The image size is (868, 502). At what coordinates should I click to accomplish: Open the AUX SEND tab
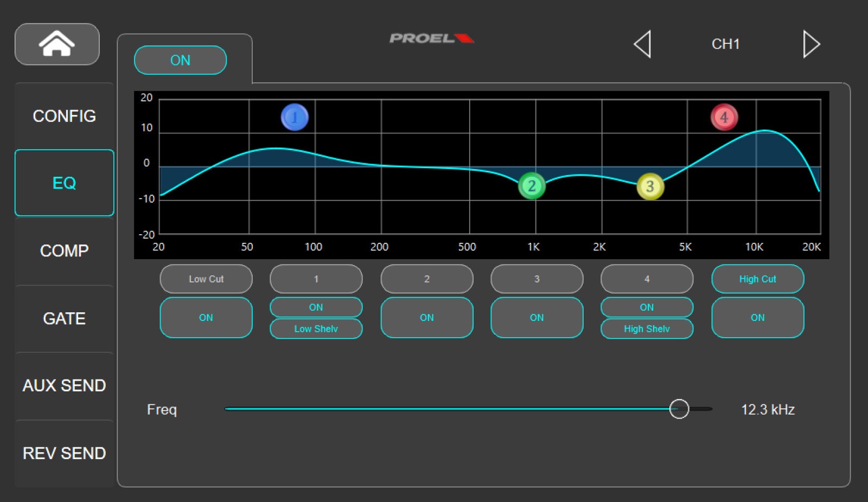(x=65, y=385)
